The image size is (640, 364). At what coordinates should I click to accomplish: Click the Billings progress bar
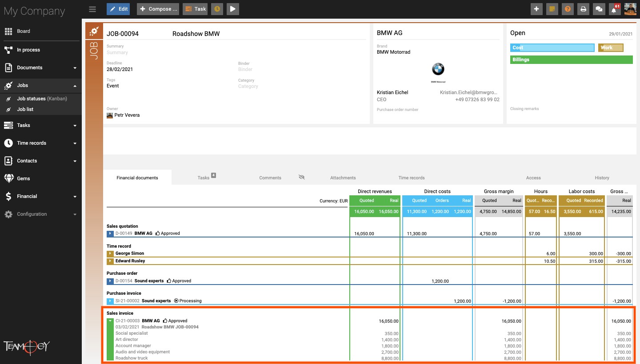click(x=572, y=59)
